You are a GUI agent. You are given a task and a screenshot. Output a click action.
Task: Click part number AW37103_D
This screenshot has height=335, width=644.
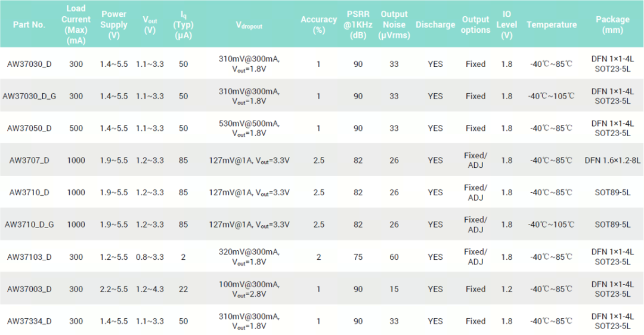tap(29, 257)
